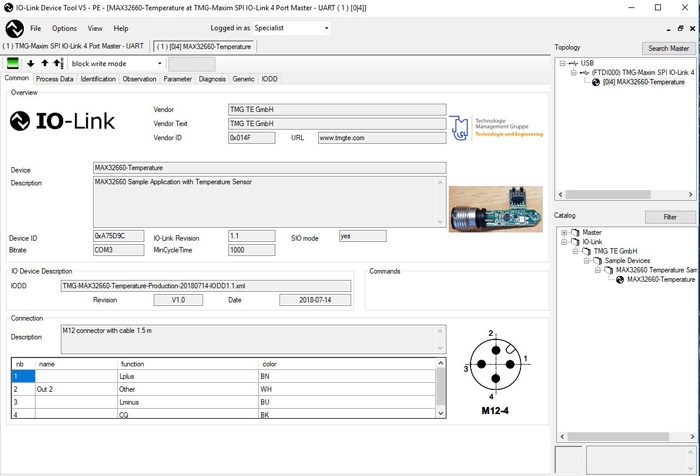
Task: Click the Device Description scroll down arrow
Action: [x=440, y=222]
